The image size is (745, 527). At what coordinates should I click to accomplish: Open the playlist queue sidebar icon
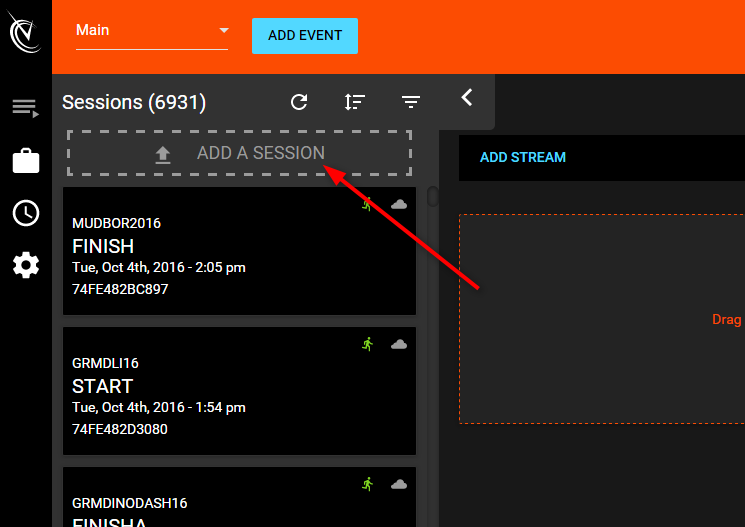coord(26,108)
